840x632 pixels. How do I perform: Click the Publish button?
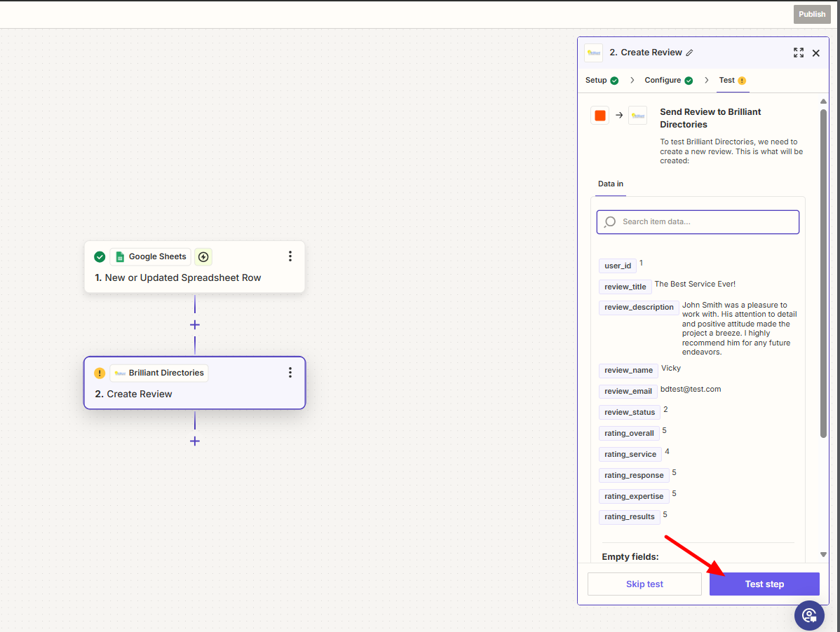click(x=812, y=15)
